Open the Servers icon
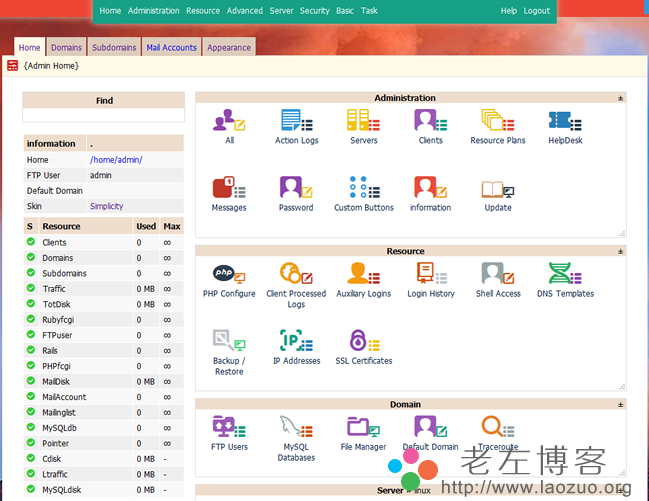Viewport: 649px width, 501px height. tap(363, 122)
